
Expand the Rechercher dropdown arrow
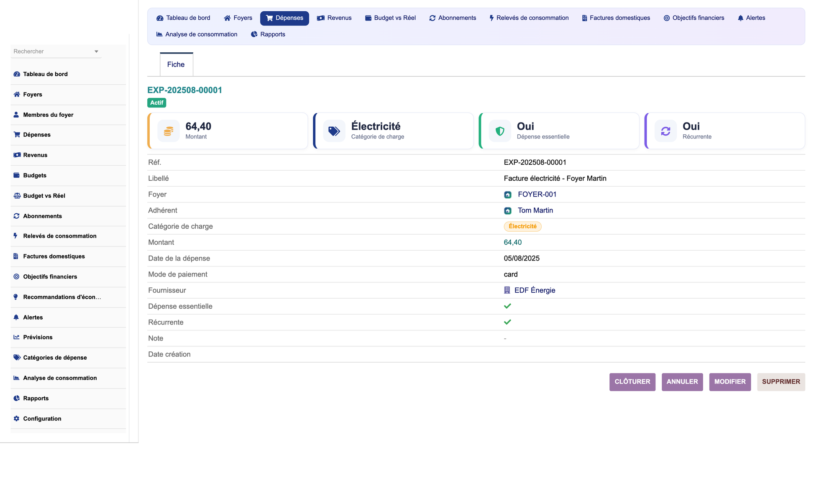click(96, 51)
